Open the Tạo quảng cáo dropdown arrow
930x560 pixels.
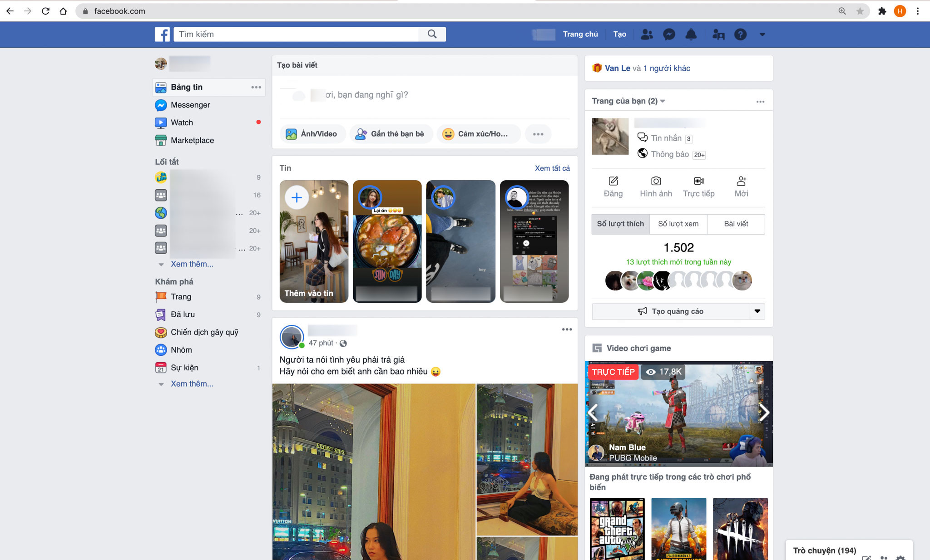pos(757,311)
